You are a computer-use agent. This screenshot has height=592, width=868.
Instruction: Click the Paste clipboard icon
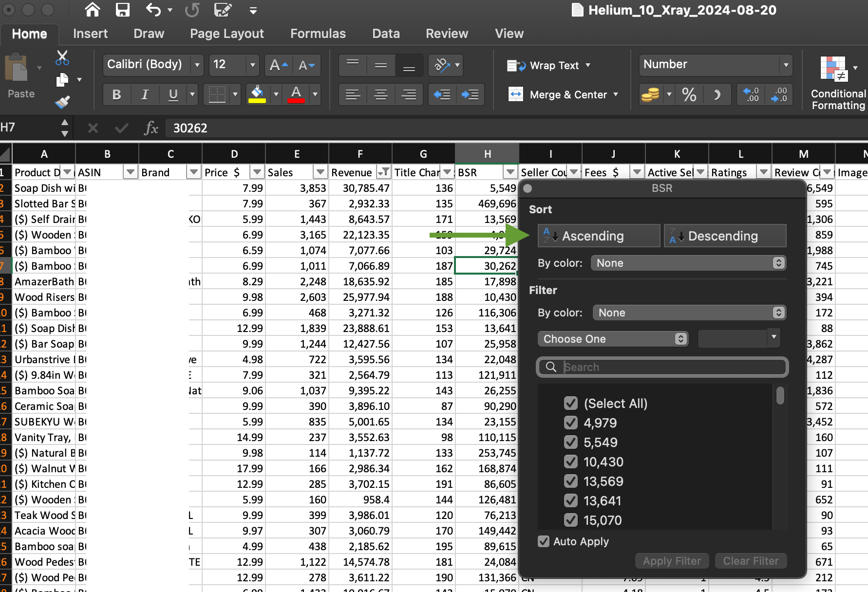(16, 68)
